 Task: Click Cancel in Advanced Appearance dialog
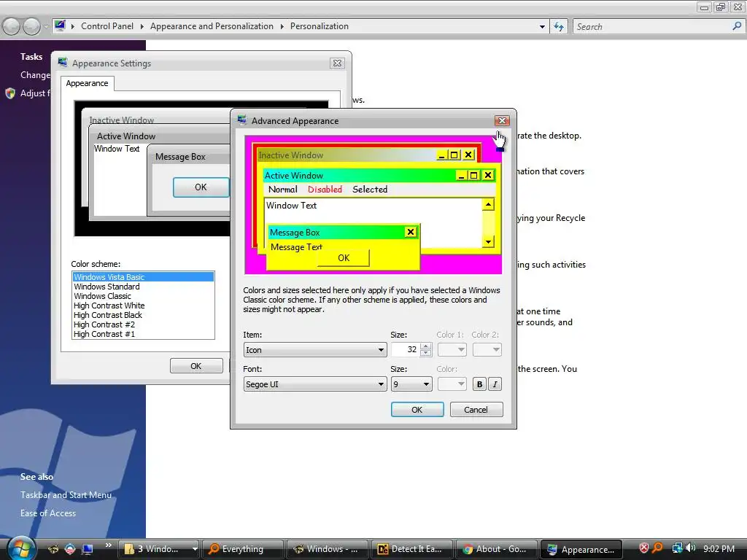(476, 410)
